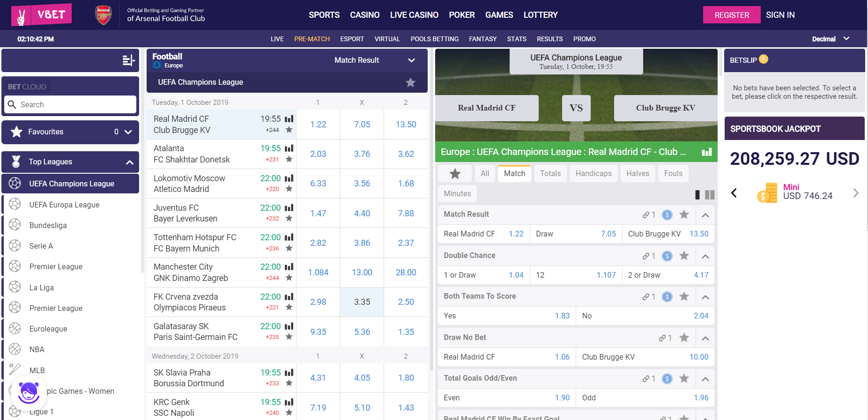
Task: Open statistics icon for Atalanta match
Action: pyautogui.click(x=289, y=148)
